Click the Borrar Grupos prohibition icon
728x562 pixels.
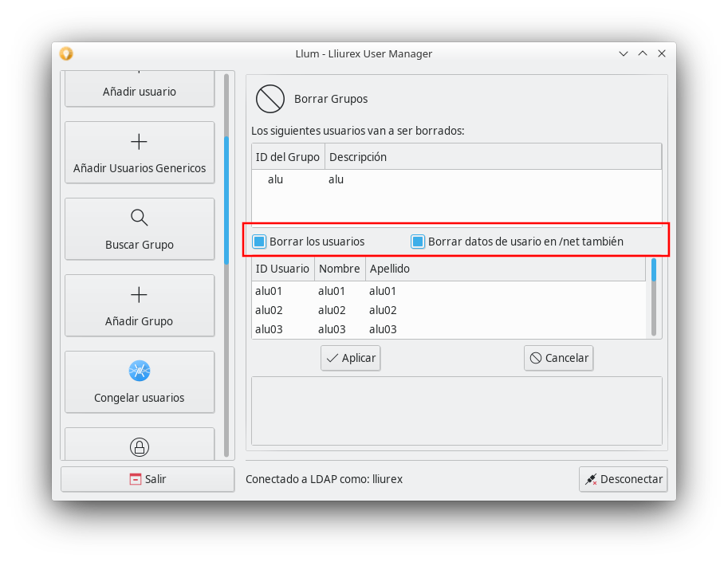pyautogui.click(x=270, y=100)
